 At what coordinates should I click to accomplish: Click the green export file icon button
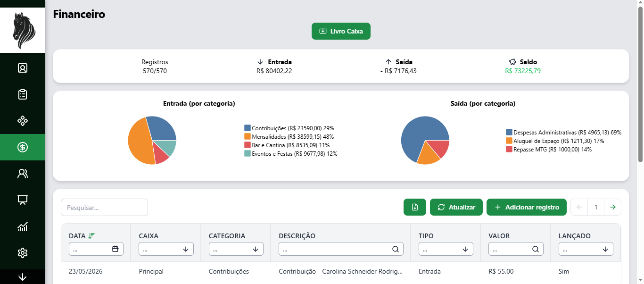(415, 207)
